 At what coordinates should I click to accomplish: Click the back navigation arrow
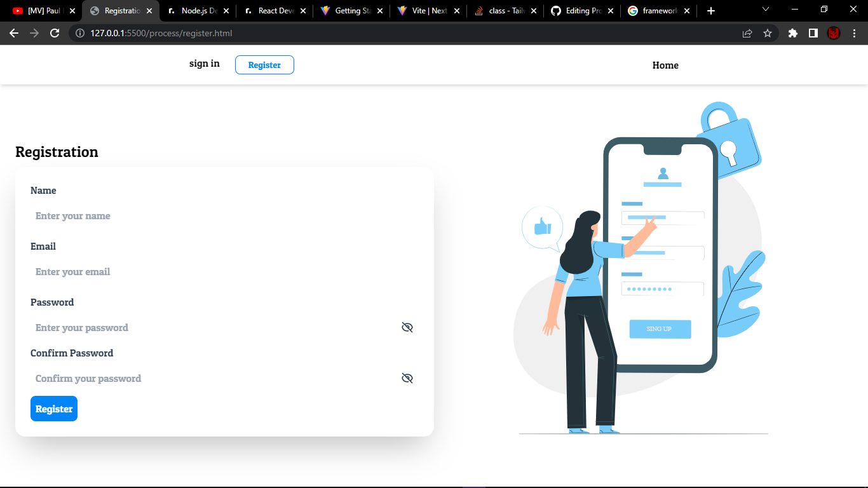pos(14,33)
